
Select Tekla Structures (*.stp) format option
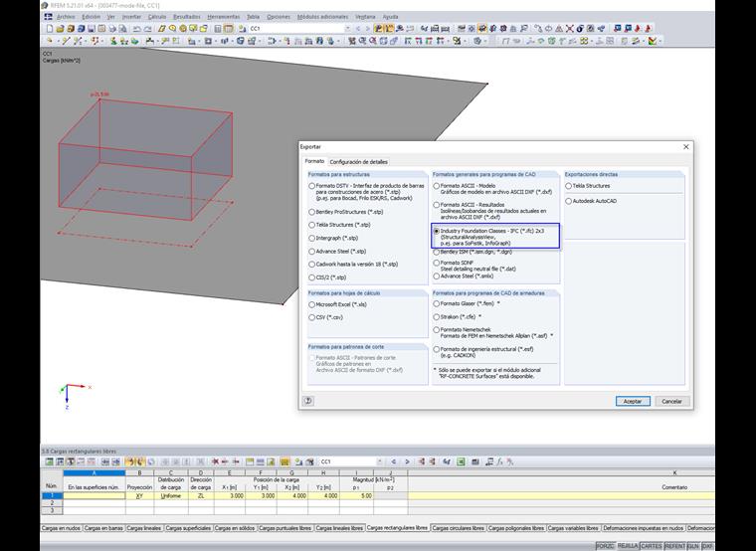click(x=312, y=225)
